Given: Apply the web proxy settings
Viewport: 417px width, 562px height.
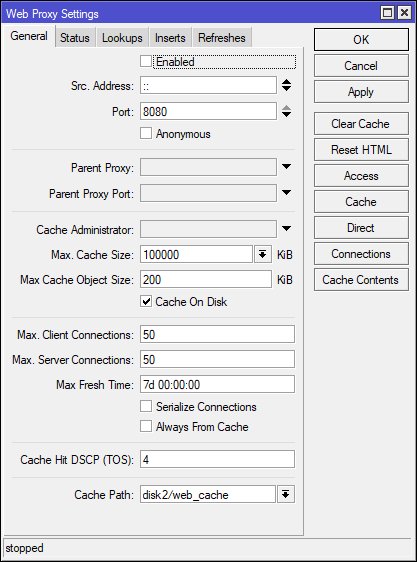Looking at the screenshot, I should coord(361,92).
